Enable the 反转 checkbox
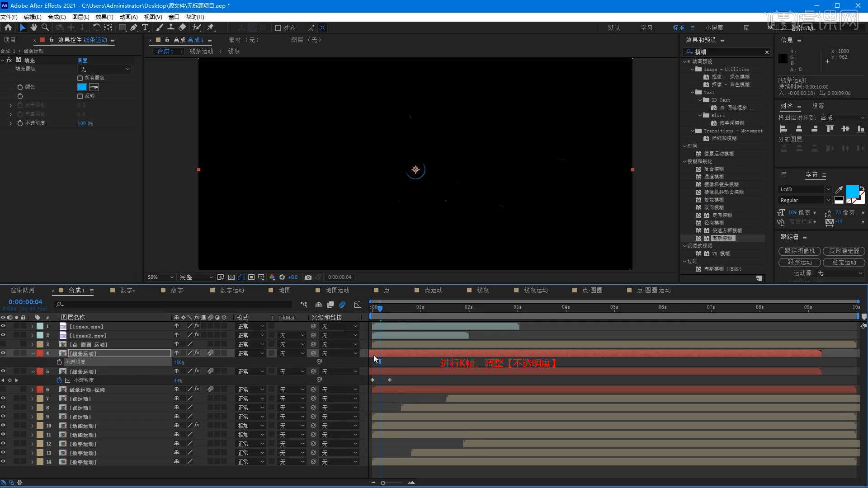868x488 pixels. tap(80, 96)
